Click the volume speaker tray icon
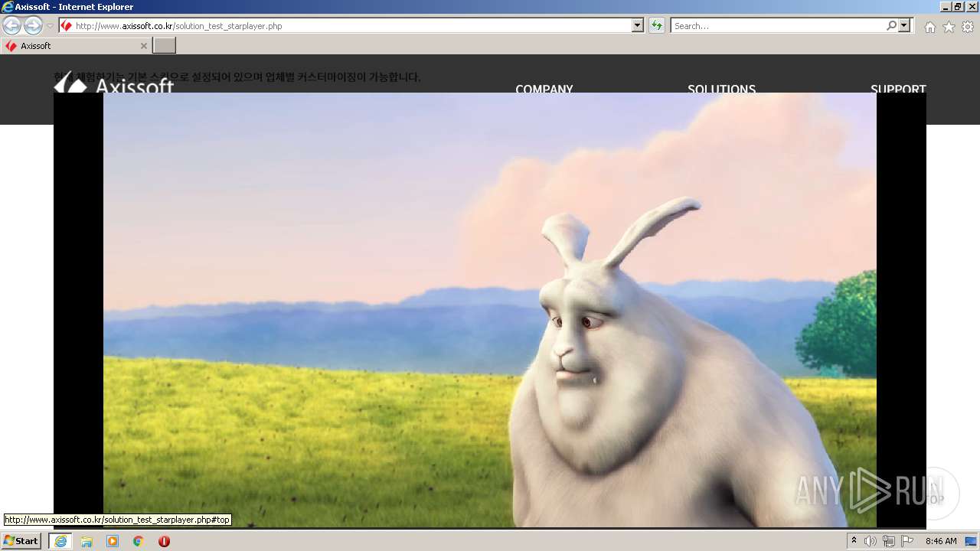Image resolution: width=980 pixels, height=551 pixels. [871, 541]
